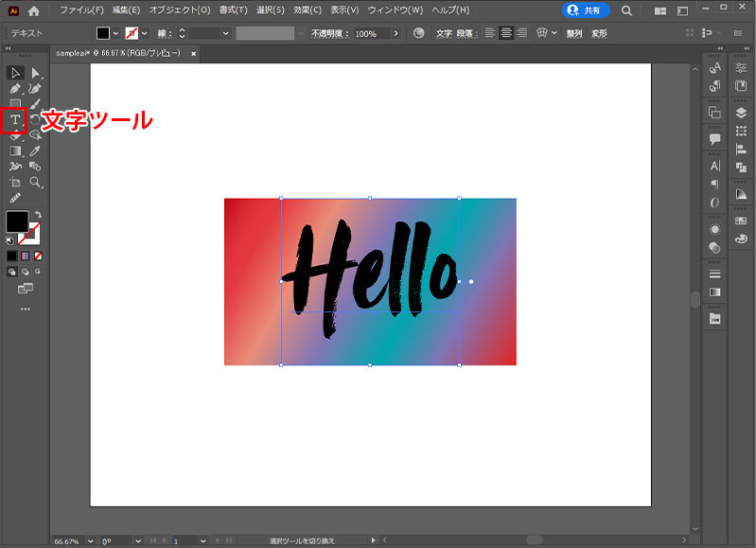756x548 pixels.
Task: Set paragraph align right
Action: 521,33
